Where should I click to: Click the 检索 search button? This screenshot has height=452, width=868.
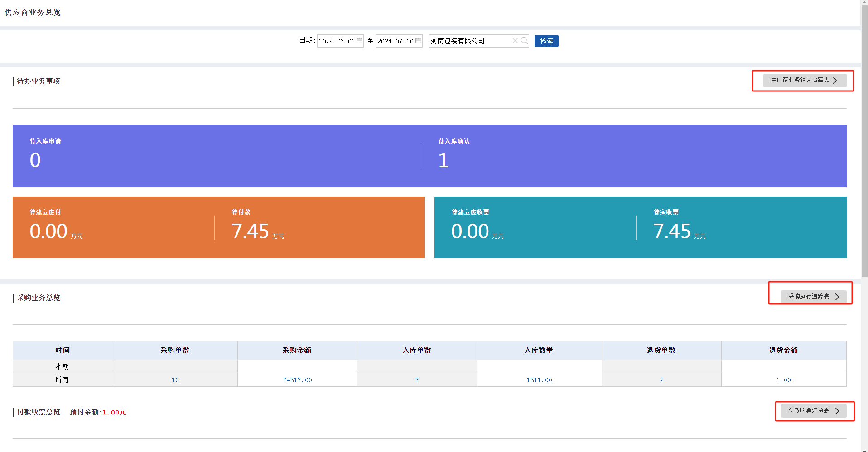click(546, 41)
